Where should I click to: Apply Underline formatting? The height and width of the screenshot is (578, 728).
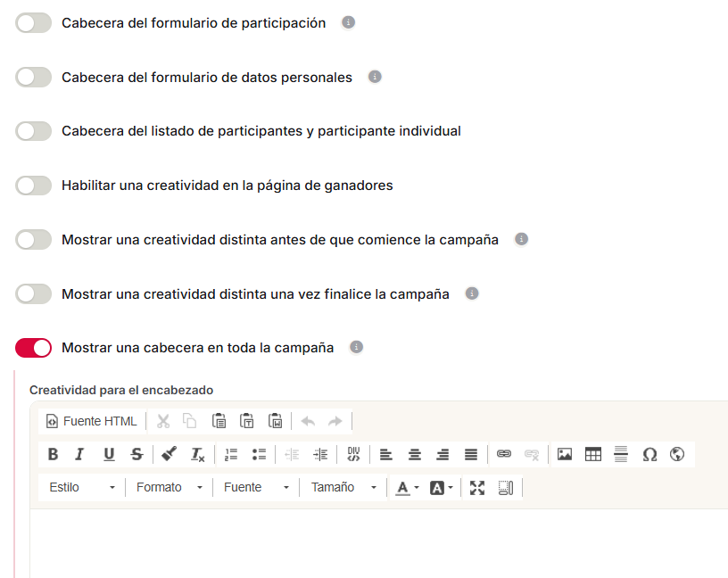[109, 454]
